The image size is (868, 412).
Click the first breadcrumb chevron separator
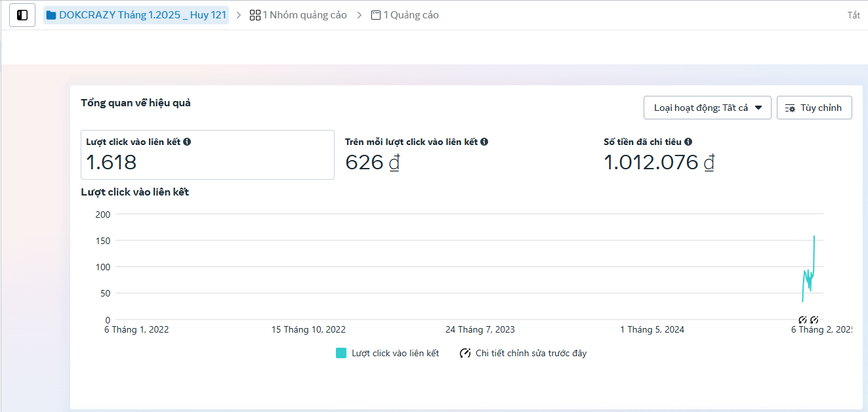(x=238, y=15)
